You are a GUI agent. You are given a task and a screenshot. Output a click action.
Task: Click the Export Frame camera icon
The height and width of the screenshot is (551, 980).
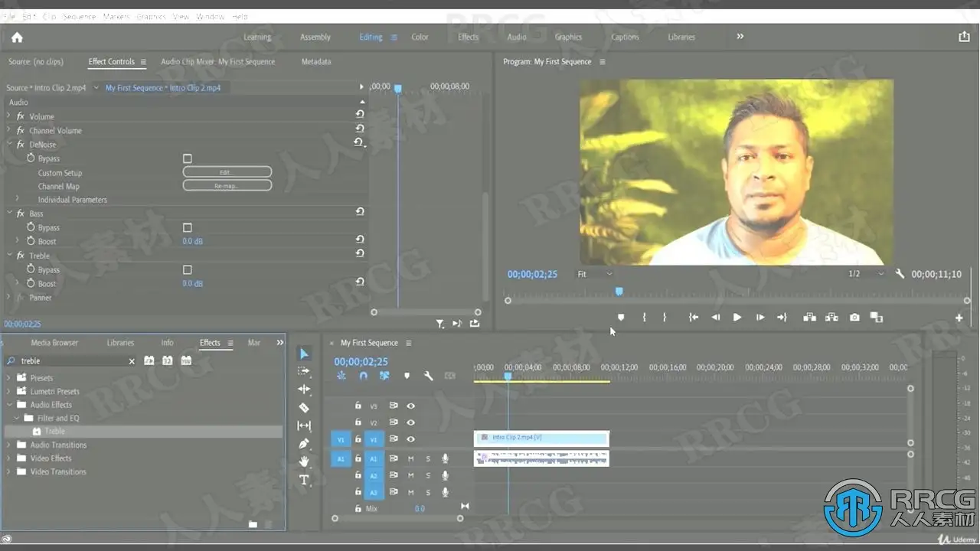coord(854,318)
